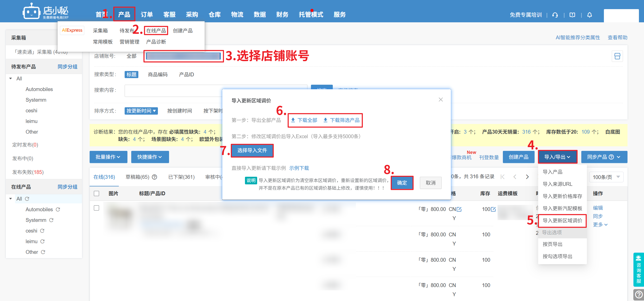The width and height of the screenshot is (644, 301).
Task: Collapse the All tree under 待发布产品
Action: click(11, 79)
